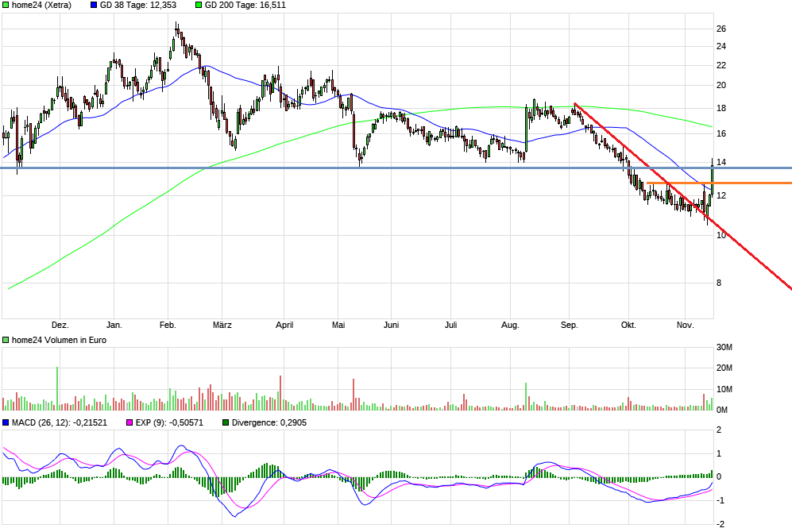The height and width of the screenshot is (532, 792).
Task: Click the 'April' month axis label
Action: click(284, 325)
